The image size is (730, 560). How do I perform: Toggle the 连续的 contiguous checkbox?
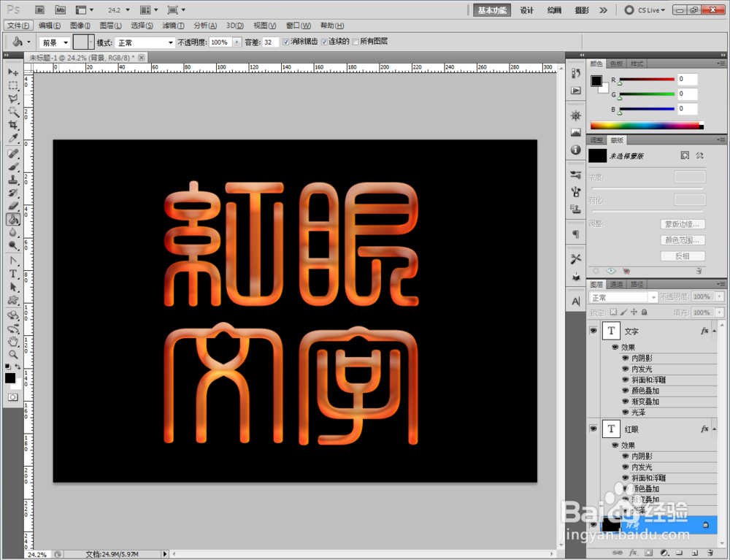coord(324,42)
